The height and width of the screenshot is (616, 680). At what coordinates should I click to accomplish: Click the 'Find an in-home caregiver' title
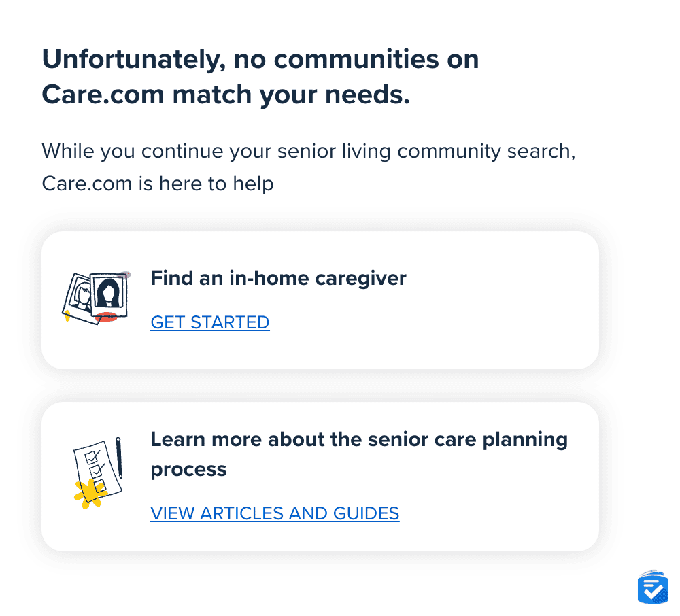coord(278,278)
